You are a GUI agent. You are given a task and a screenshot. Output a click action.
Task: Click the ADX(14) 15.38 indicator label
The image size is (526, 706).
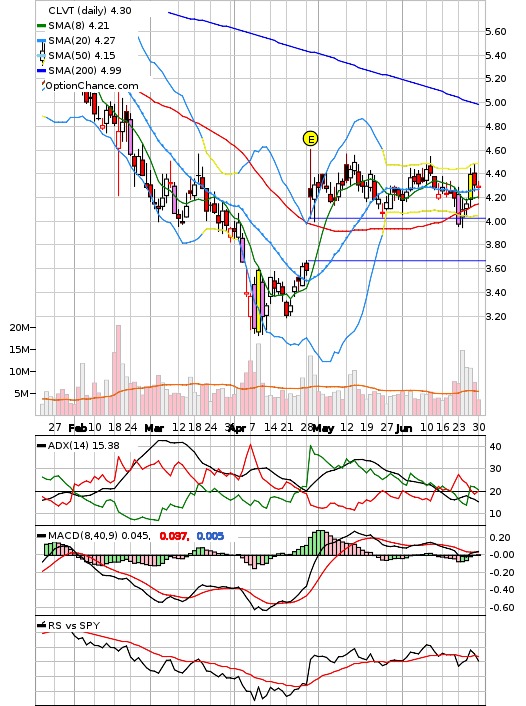pos(84,445)
